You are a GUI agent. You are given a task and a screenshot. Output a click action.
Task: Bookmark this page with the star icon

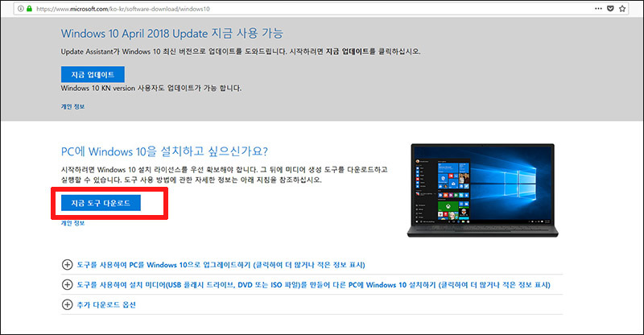[622, 8]
